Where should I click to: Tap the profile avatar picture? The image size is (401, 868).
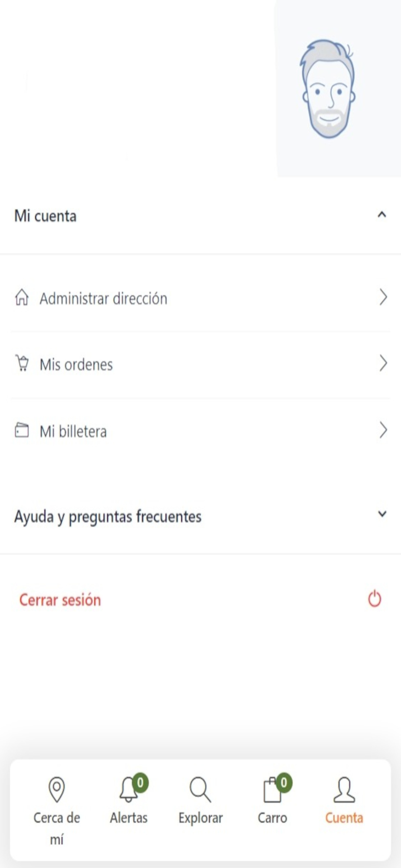click(329, 89)
